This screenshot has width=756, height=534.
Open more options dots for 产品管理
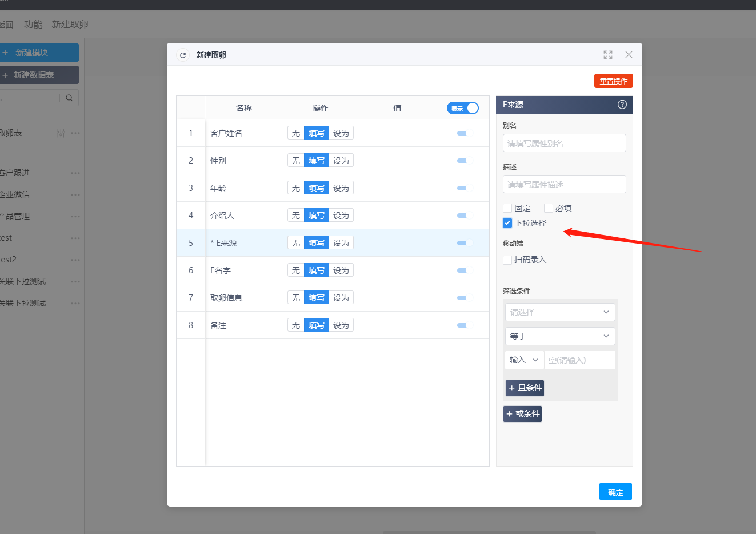pos(75,216)
